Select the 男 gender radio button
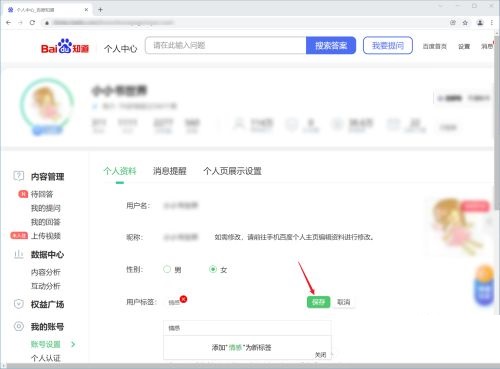500x369 pixels. click(x=167, y=269)
